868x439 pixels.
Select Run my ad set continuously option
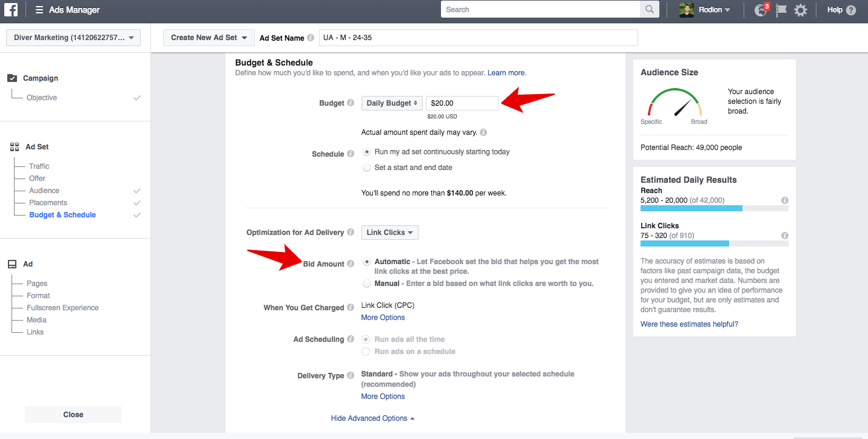(366, 152)
